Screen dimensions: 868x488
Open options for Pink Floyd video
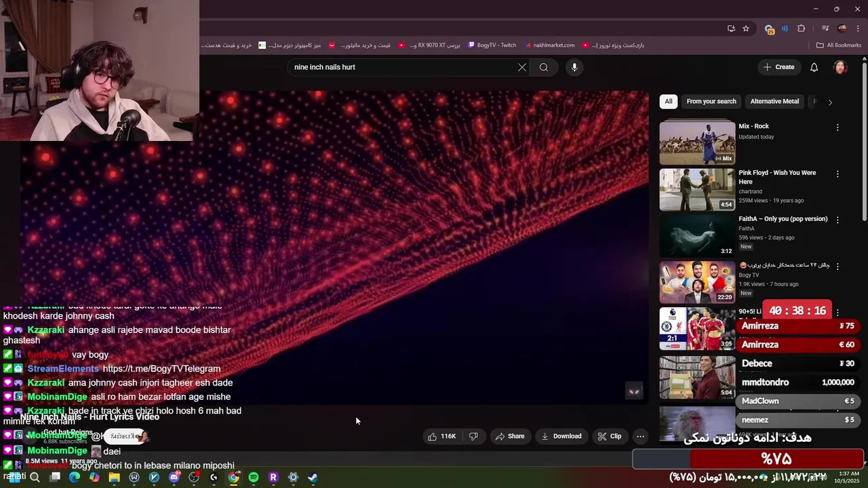pyautogui.click(x=837, y=174)
